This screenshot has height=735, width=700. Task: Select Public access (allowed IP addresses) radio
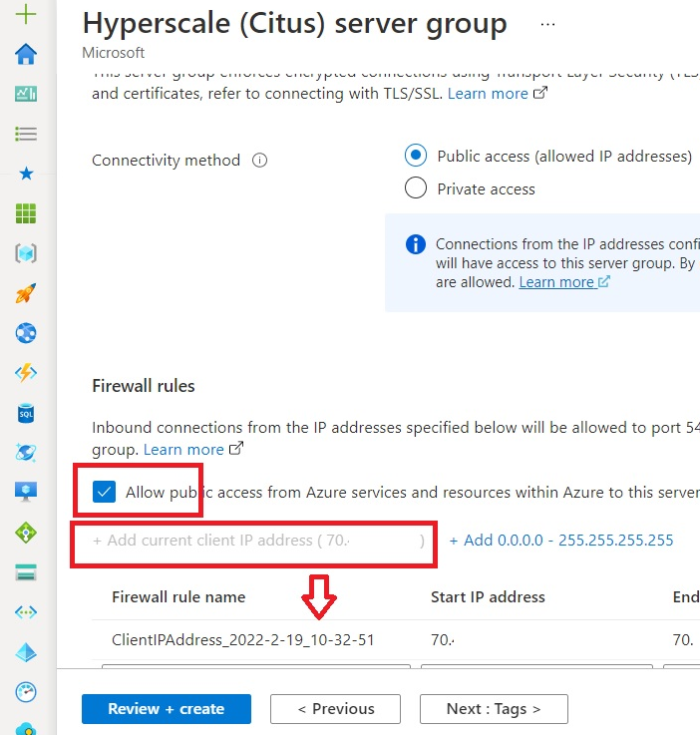click(x=416, y=156)
